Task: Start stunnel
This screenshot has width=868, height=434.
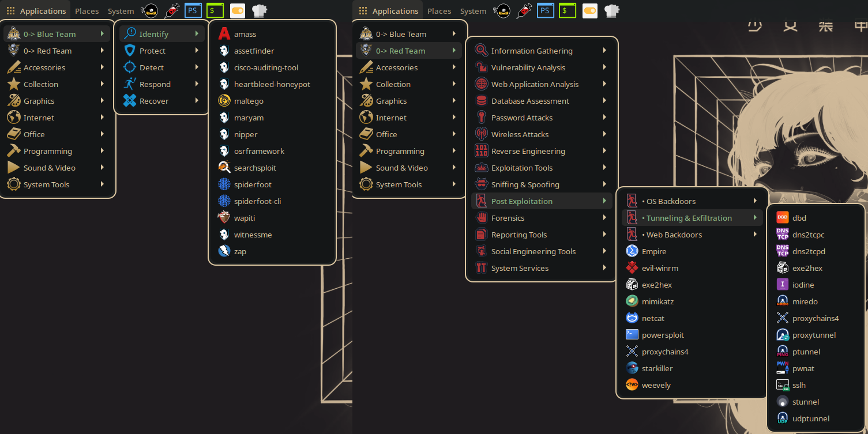Action: (x=805, y=401)
